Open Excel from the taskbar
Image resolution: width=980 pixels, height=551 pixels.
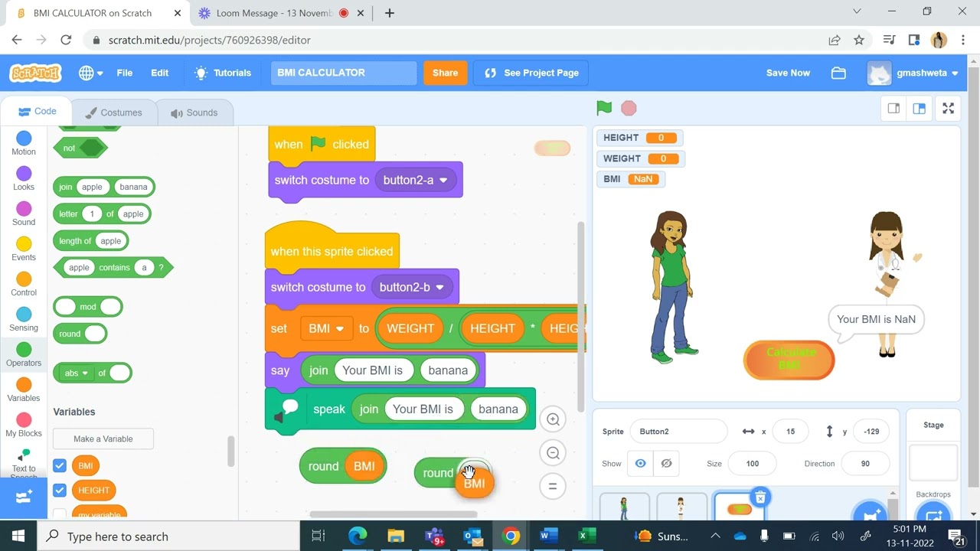tap(586, 536)
